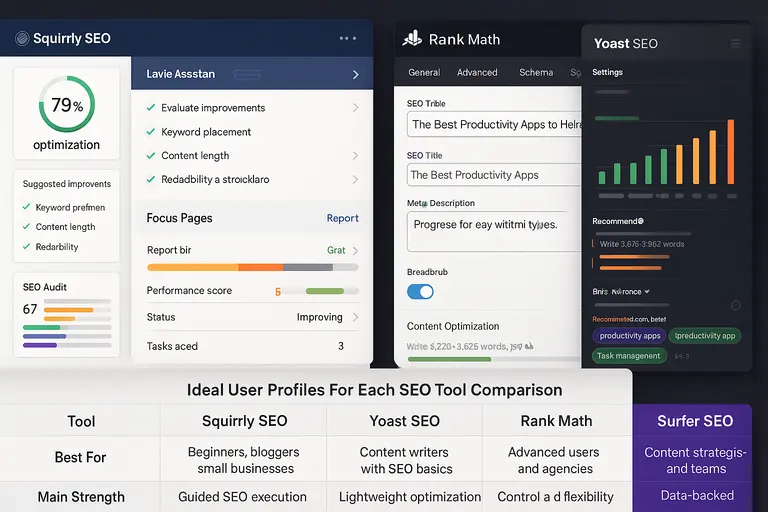Click the Recomimeted.com, betet link in Yoast
Screen dimensions: 768x512
pyautogui.click(x=629, y=319)
